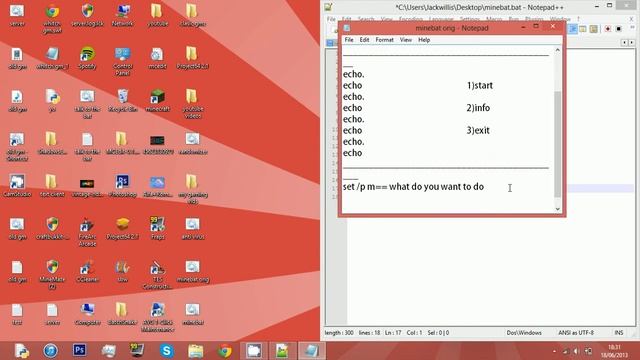Click the 'Dos\Windows' status bar entry
Viewport: 640px width, 360px height.
[524, 333]
